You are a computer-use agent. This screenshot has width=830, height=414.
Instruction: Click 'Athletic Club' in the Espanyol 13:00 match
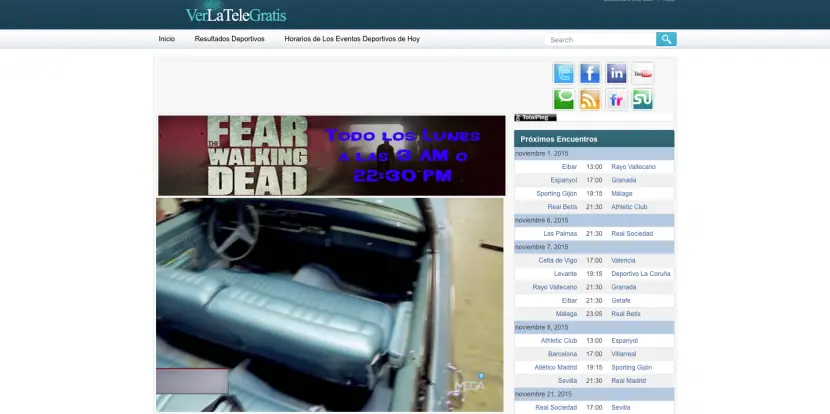click(x=559, y=340)
